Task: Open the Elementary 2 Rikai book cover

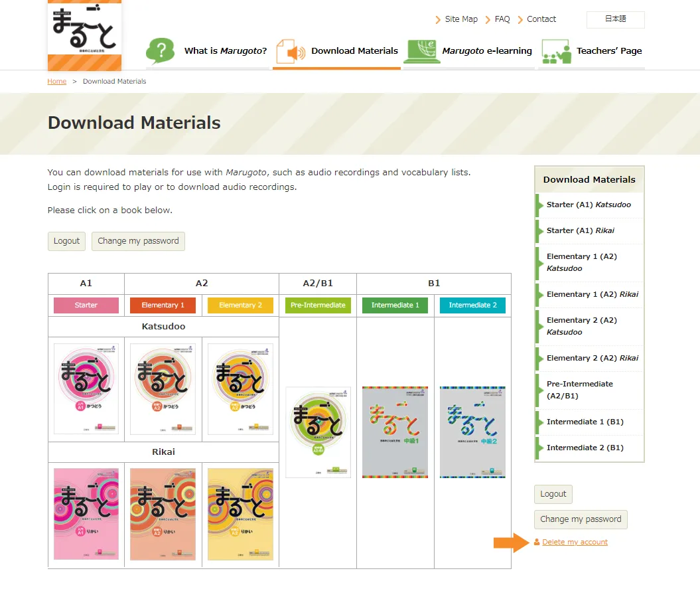Action: point(241,514)
